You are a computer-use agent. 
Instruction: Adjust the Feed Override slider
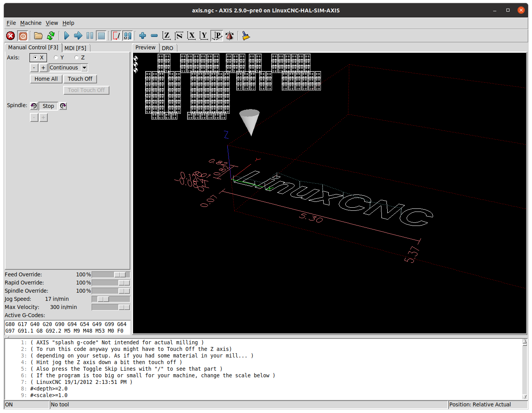tap(111, 274)
